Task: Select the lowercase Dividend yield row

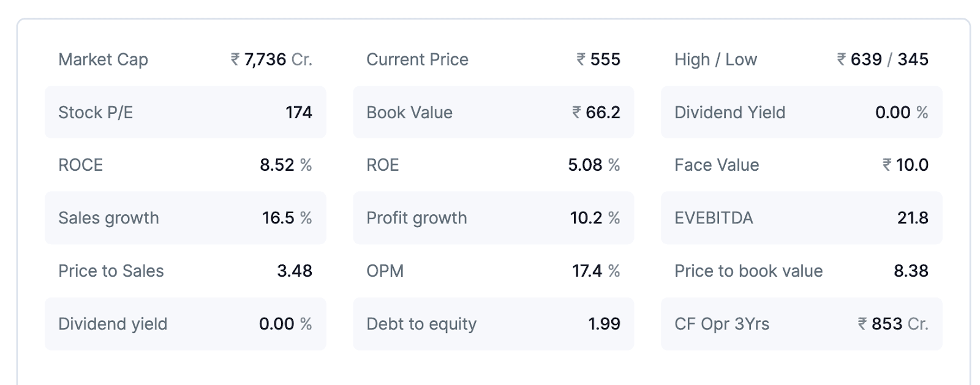Action: tap(185, 324)
